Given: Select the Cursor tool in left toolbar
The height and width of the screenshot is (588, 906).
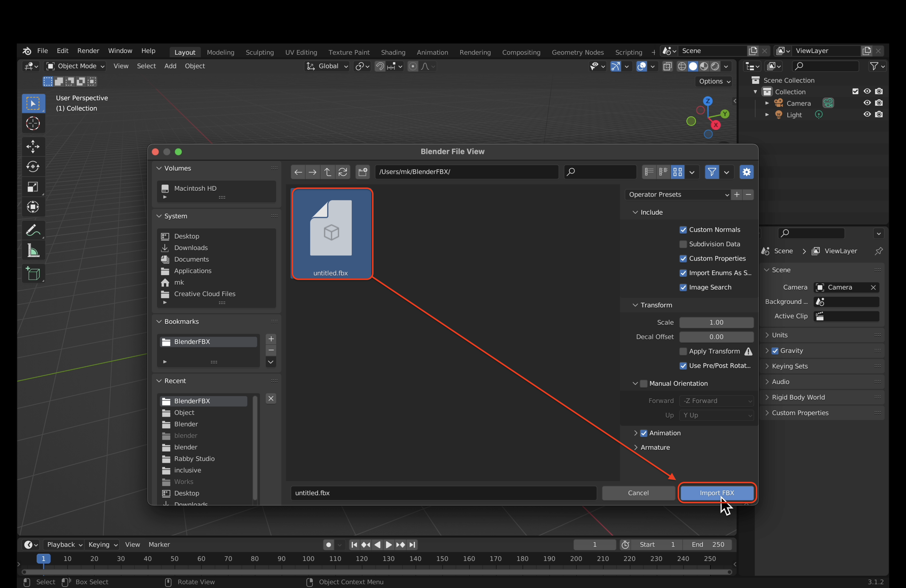Looking at the screenshot, I should (x=33, y=124).
